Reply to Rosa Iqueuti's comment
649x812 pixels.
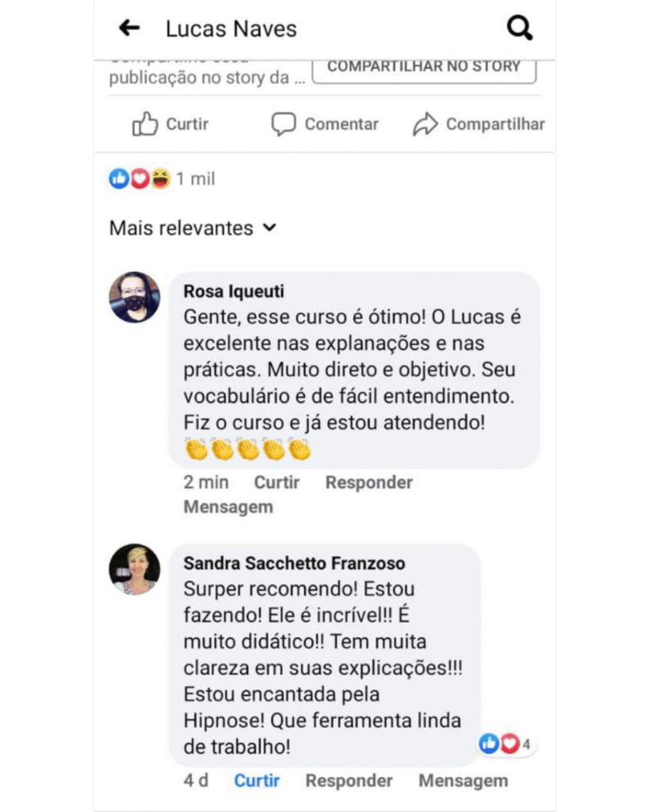pos(368,482)
